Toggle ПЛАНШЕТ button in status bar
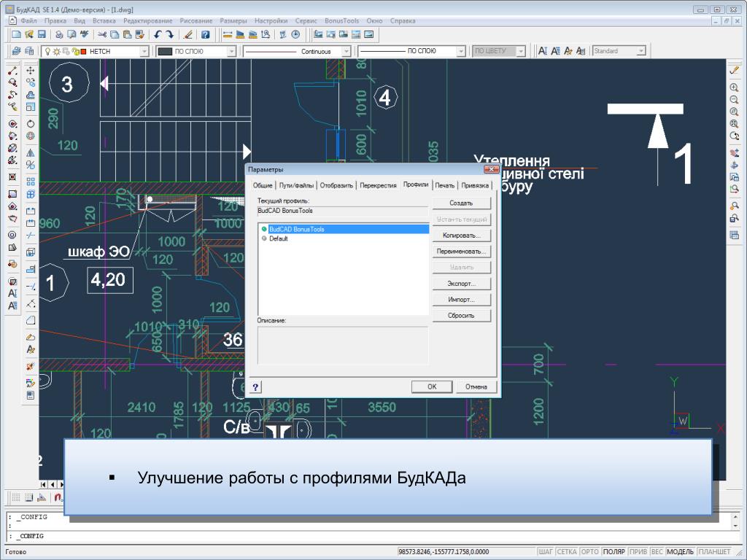 715,551
